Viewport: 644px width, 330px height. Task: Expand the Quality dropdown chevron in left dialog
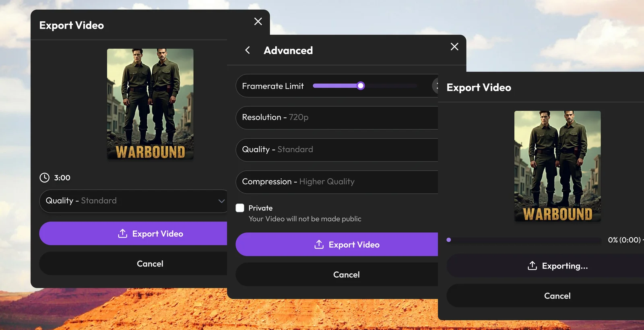221,201
